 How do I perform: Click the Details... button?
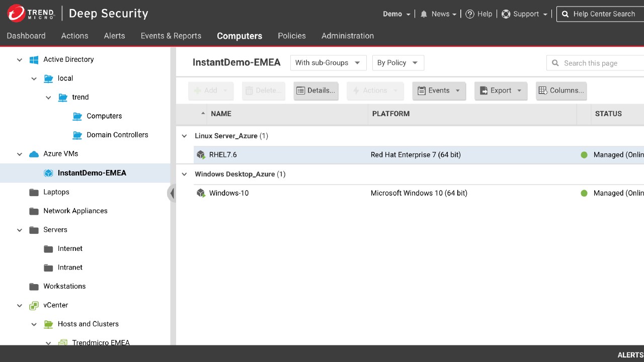pos(316,90)
